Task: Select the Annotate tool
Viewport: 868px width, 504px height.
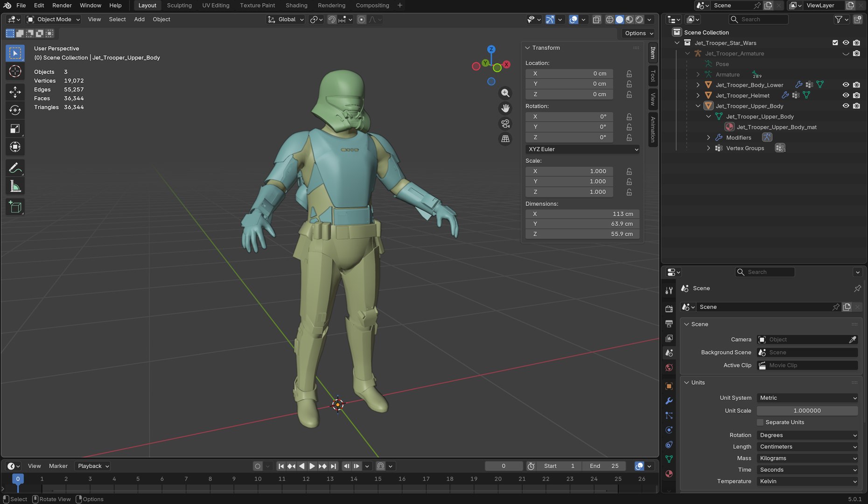Action: click(15, 168)
